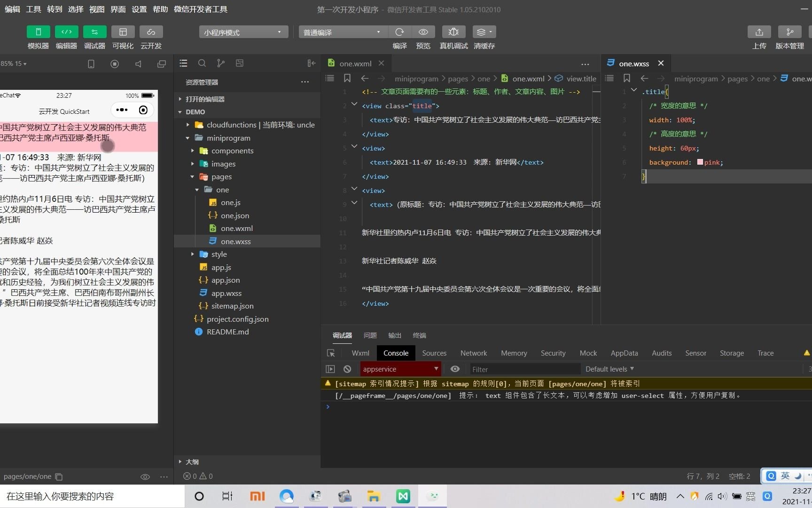Open the 终端 panel tab

pos(419,335)
